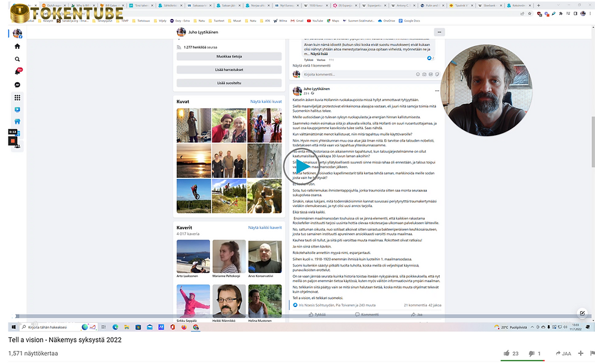
Task: Open Facebook Watch video icon
Action: [x=17, y=110]
